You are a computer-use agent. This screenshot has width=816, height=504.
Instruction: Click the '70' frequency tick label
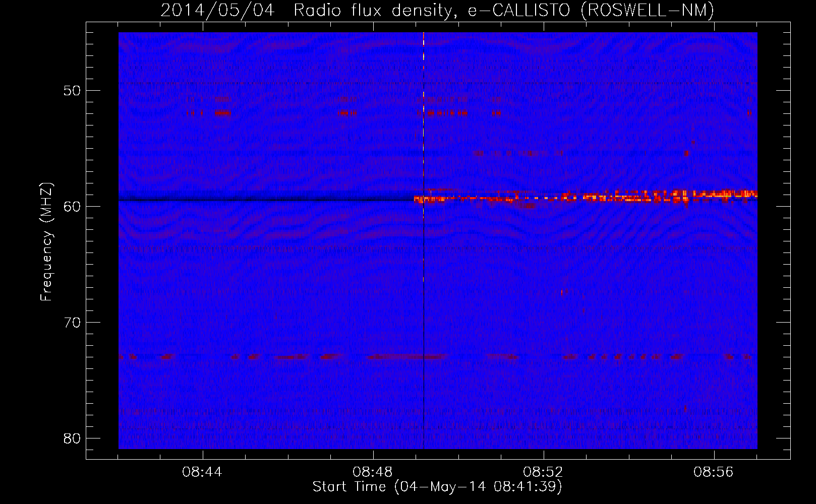(x=72, y=323)
